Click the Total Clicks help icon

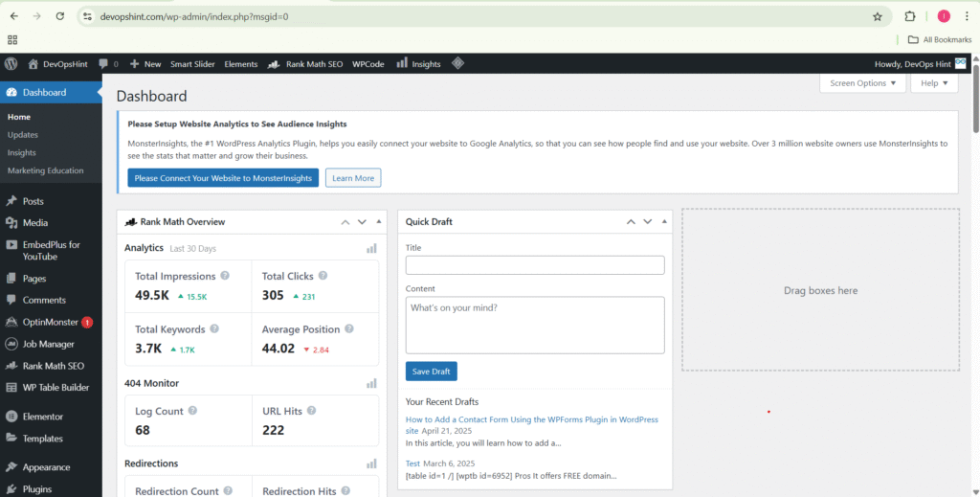click(x=323, y=276)
